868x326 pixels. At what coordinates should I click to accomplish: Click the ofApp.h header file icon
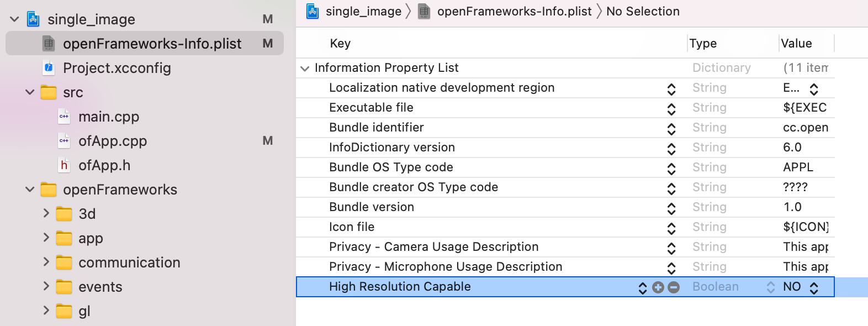point(64,165)
